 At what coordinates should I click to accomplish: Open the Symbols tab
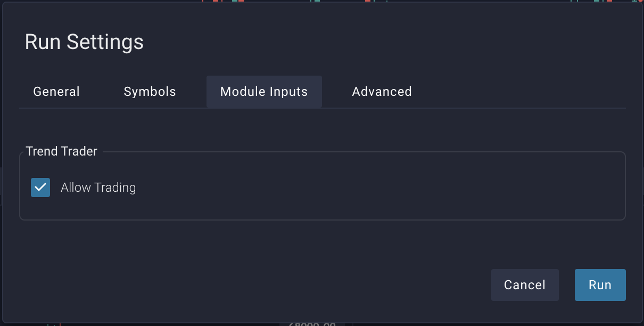pos(150,92)
